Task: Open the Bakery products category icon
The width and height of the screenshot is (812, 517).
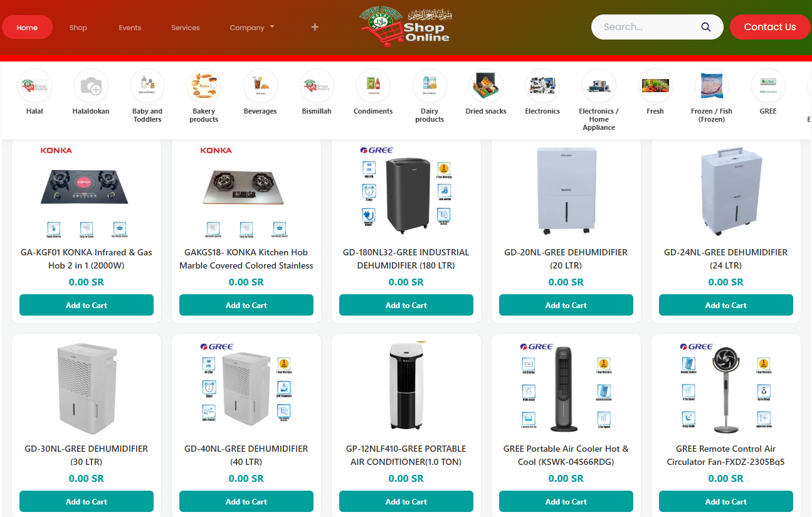Action: [x=204, y=86]
